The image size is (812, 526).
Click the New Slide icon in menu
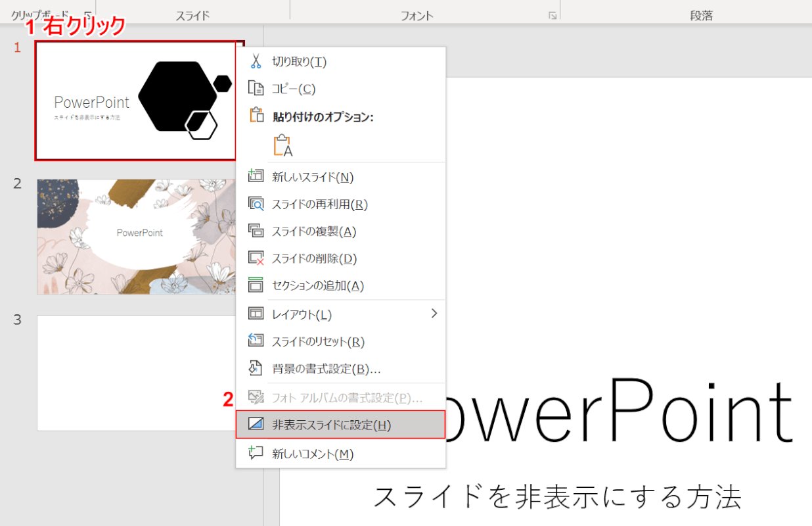[256, 176]
